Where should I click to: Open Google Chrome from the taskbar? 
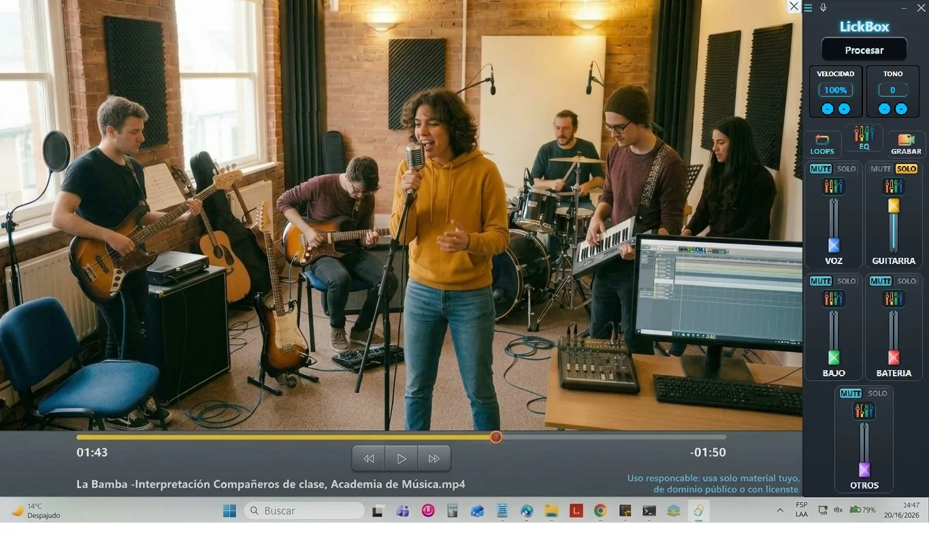tap(600, 510)
